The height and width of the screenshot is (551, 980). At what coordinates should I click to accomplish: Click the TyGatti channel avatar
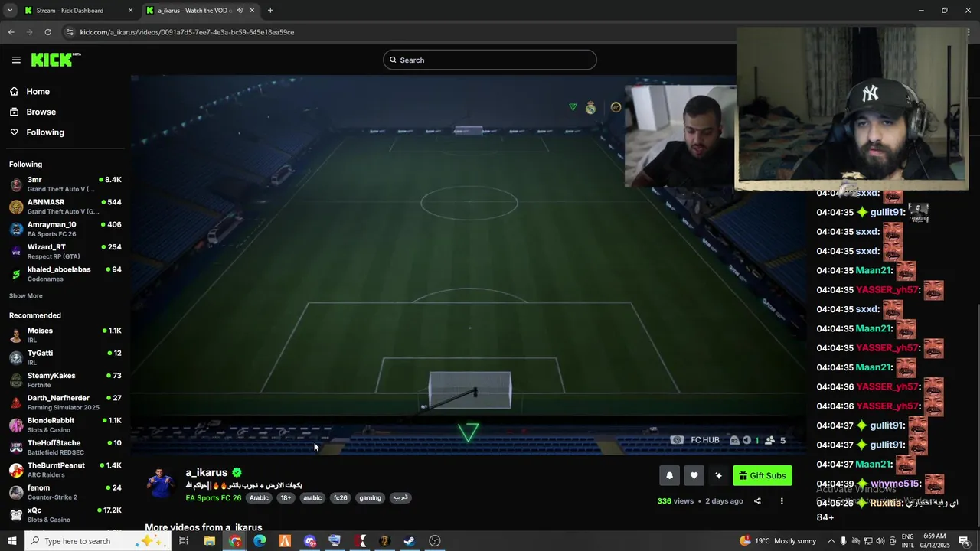click(16, 357)
